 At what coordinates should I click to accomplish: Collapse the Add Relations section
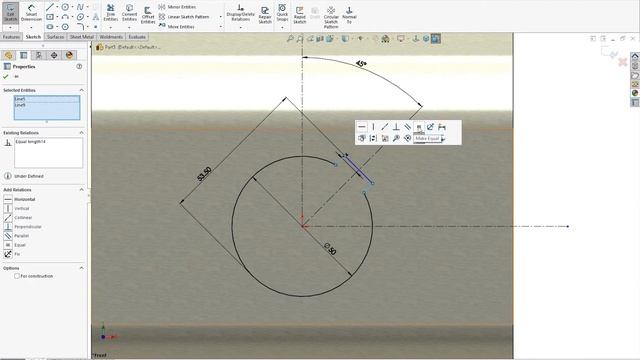(x=81, y=190)
